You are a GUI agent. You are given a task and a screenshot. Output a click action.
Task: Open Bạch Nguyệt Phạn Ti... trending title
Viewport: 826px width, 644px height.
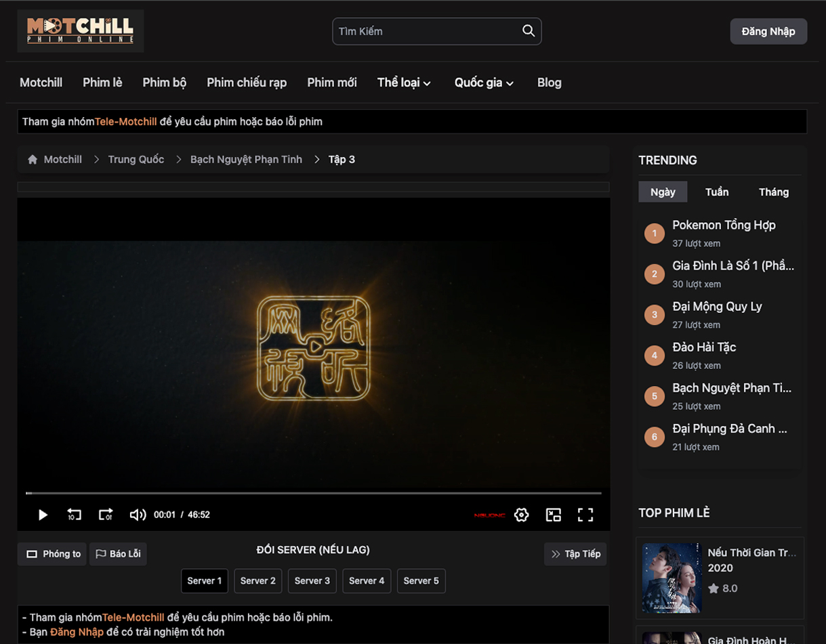pyautogui.click(x=732, y=387)
